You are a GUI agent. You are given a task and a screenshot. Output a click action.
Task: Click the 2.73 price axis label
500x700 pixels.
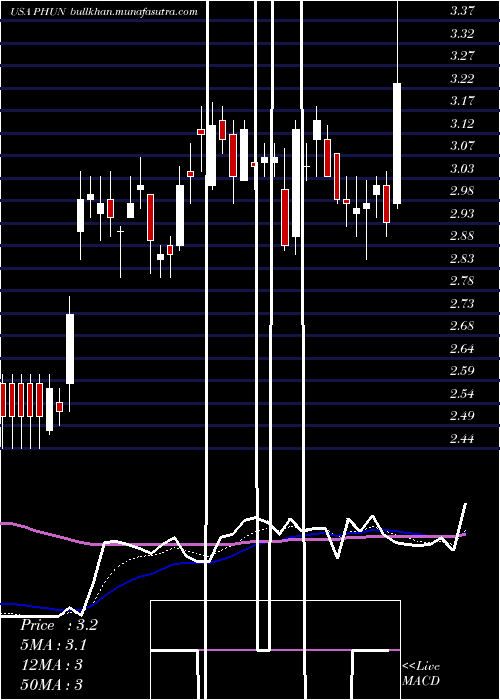pyautogui.click(x=462, y=303)
